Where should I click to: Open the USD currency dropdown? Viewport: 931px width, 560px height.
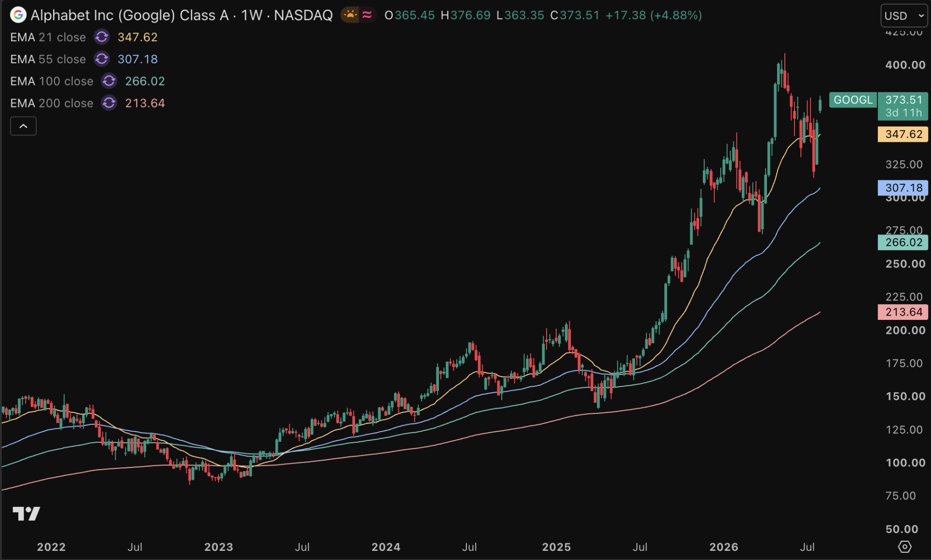pyautogui.click(x=904, y=16)
